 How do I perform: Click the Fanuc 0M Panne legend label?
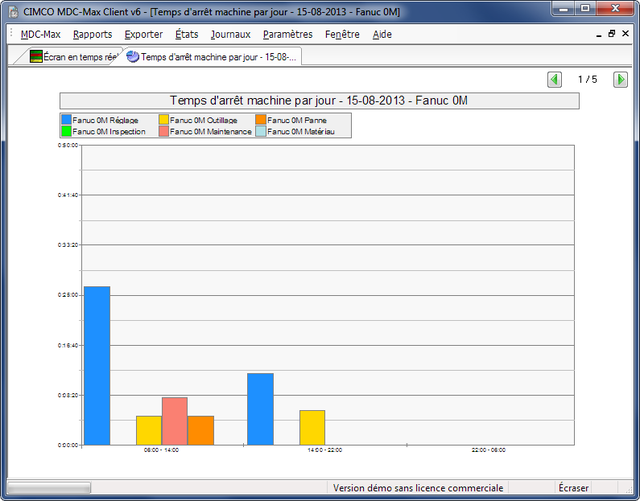click(297, 120)
